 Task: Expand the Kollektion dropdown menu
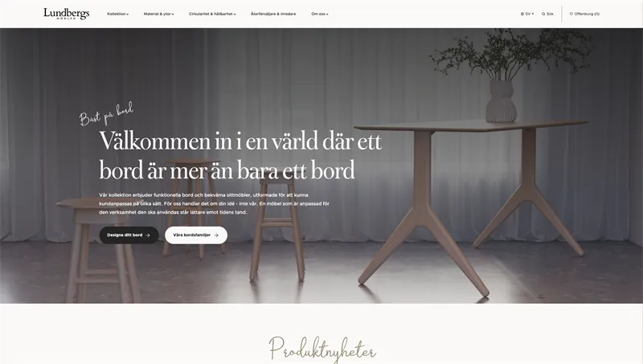point(117,14)
